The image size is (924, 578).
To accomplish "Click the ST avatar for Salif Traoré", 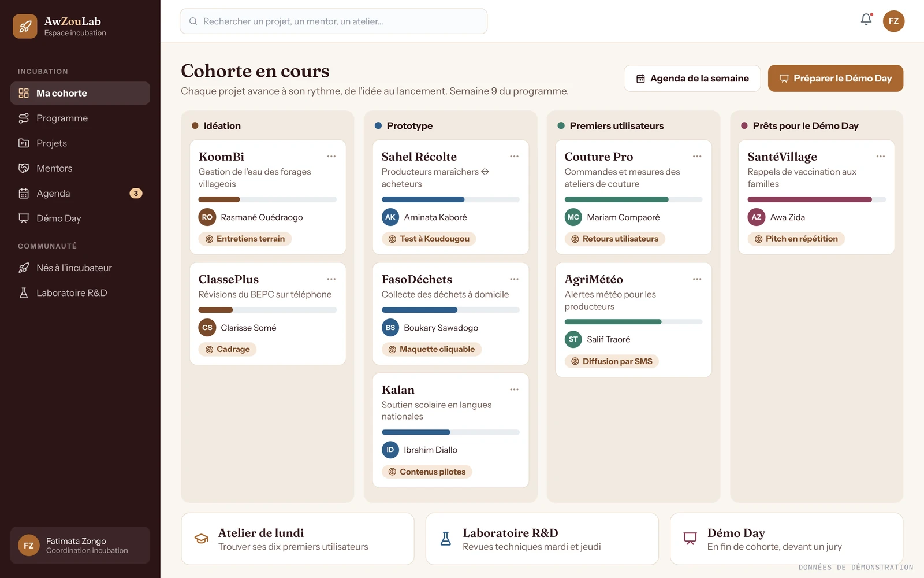I will [x=573, y=339].
